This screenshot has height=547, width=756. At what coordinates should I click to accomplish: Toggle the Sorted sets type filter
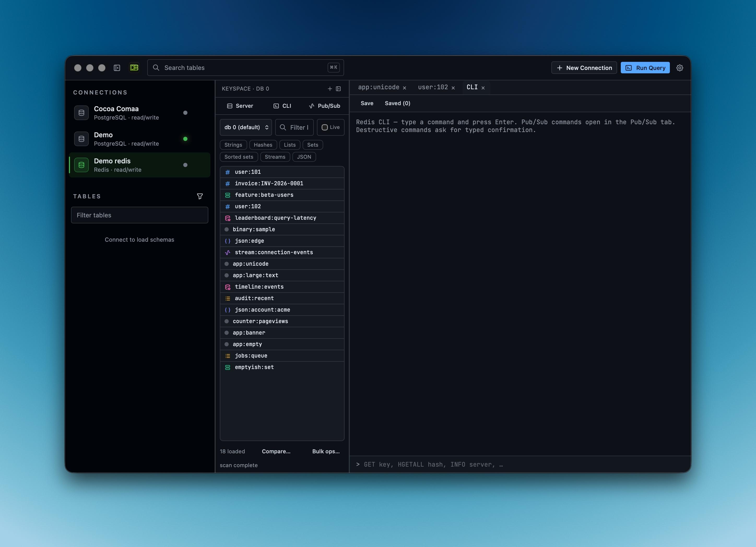pyautogui.click(x=239, y=157)
